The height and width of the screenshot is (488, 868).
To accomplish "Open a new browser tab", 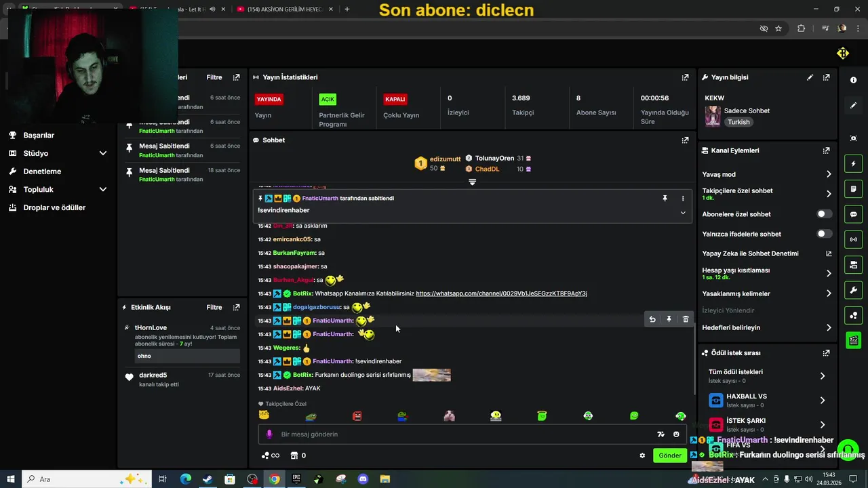I will tap(347, 9).
